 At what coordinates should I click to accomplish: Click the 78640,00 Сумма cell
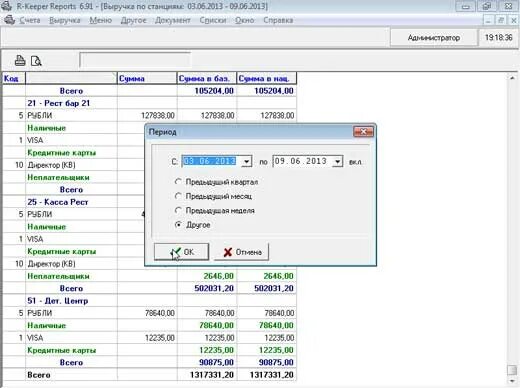(x=147, y=313)
